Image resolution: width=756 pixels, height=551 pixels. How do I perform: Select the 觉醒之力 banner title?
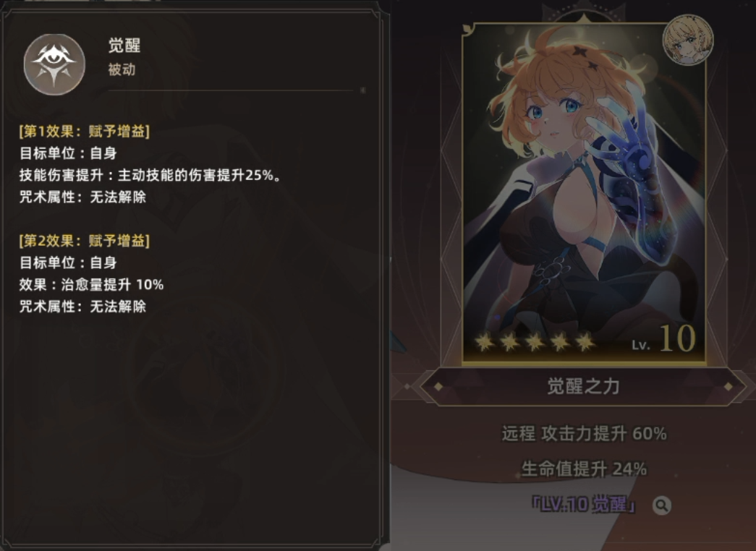coord(583,386)
